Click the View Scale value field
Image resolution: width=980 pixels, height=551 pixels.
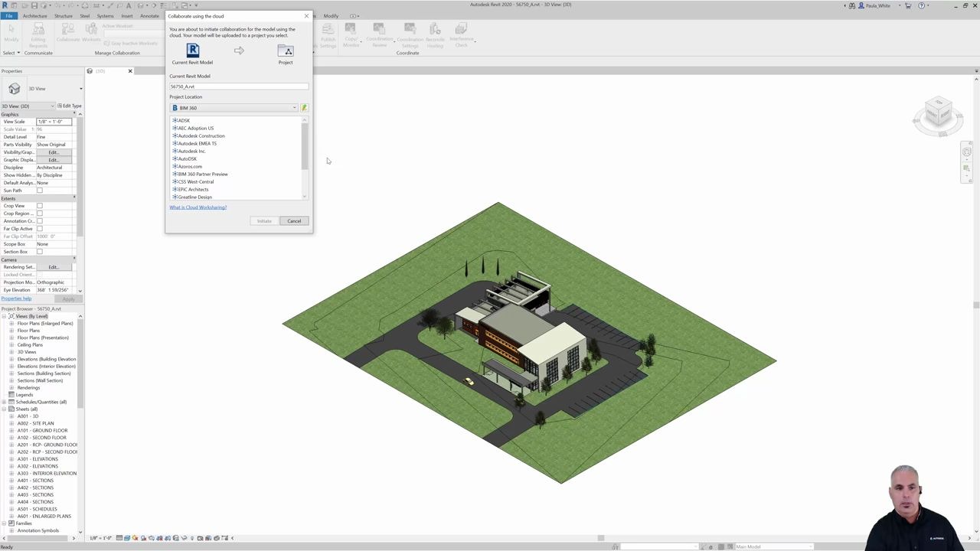[x=54, y=122]
